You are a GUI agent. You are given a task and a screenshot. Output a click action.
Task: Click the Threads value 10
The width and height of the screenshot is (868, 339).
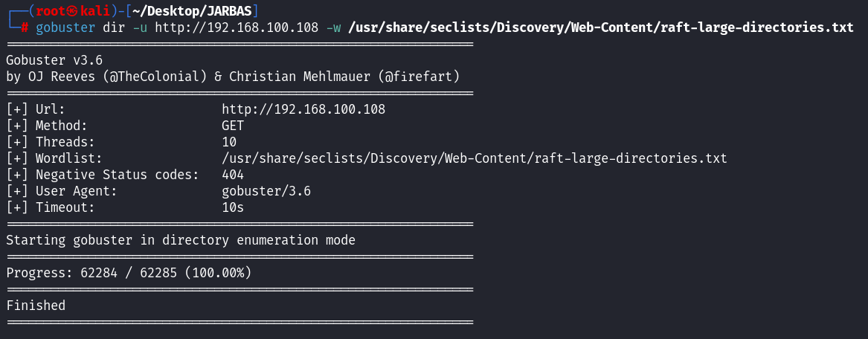[x=229, y=142]
